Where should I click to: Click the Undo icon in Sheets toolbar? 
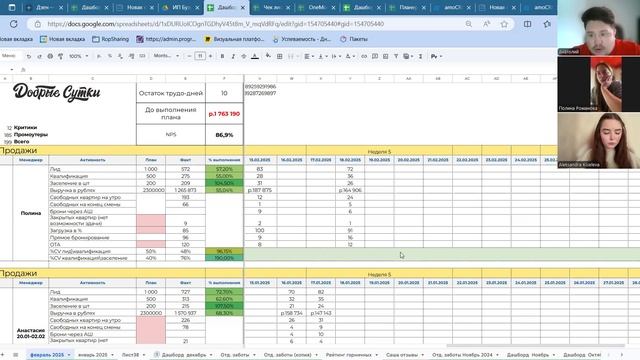[x=29, y=56]
